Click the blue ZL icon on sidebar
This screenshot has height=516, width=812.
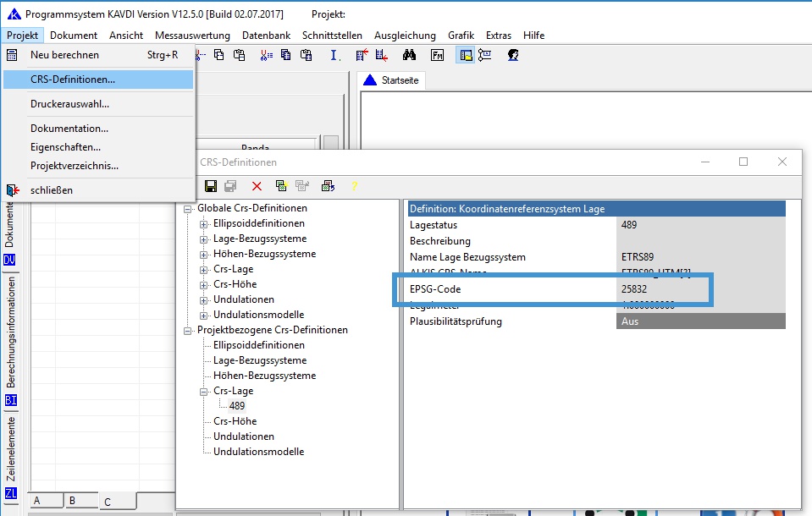[10, 493]
